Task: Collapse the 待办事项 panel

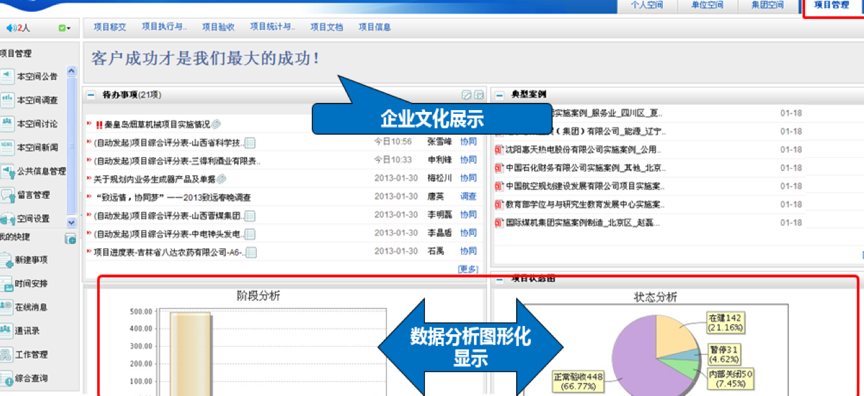Action: 91,95
